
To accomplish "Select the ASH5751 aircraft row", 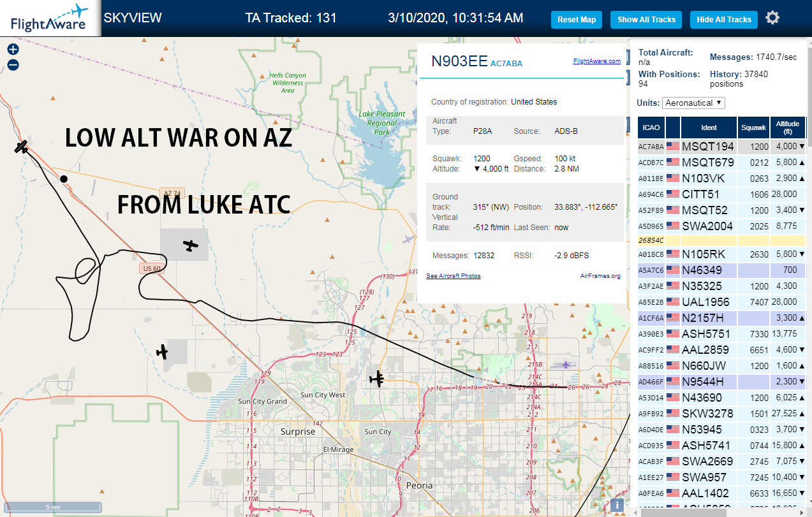I will [721, 333].
